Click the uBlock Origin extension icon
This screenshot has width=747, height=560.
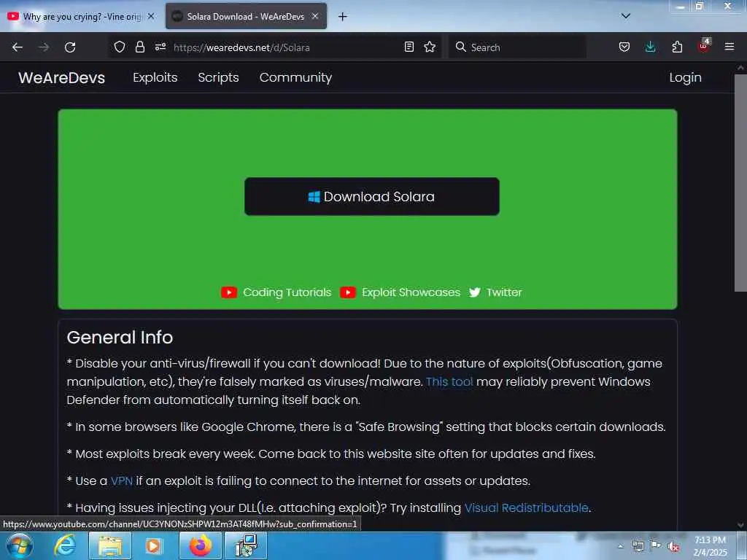click(704, 46)
